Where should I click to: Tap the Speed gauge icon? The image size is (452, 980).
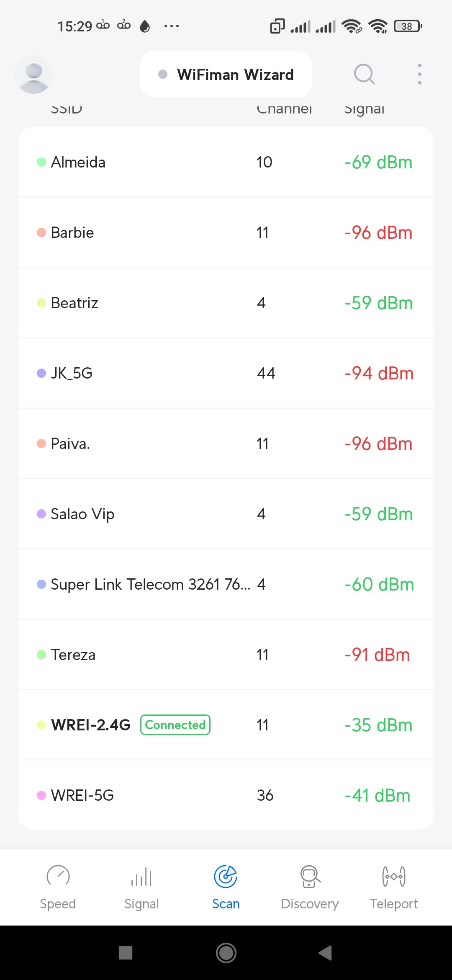pyautogui.click(x=58, y=876)
